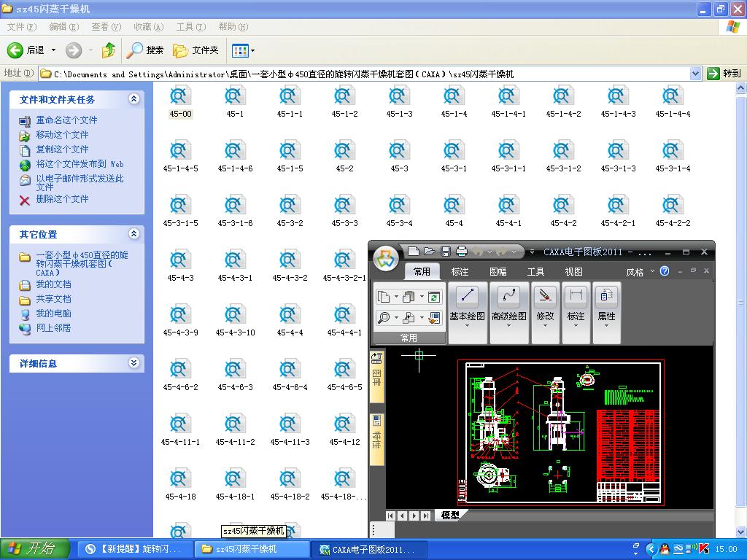The height and width of the screenshot is (560, 747).
Task: Click the Save icon in CAXA quick toolbar
Action: [445, 252]
